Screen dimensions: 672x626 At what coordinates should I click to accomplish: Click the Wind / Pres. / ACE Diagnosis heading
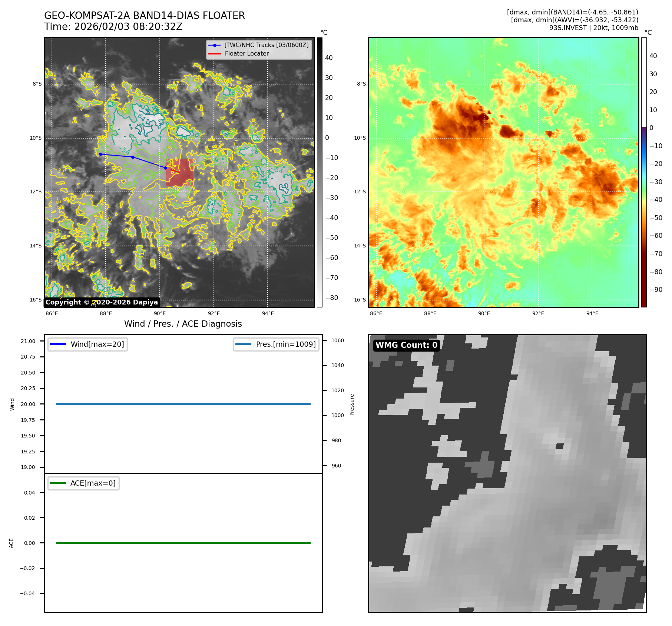183,324
